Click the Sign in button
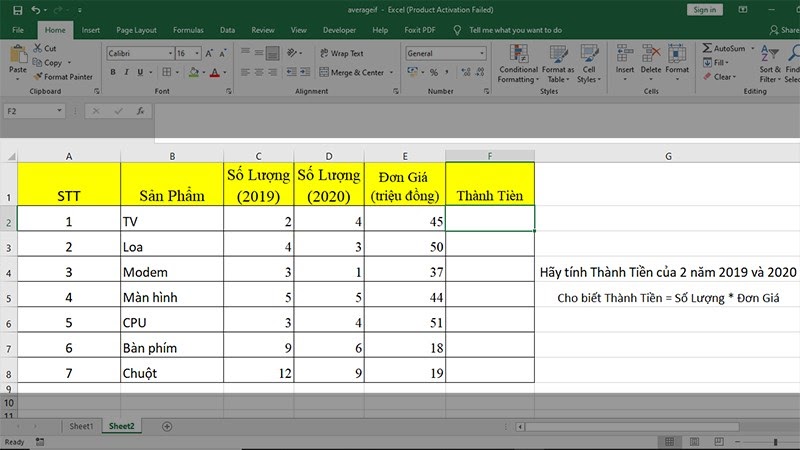The width and height of the screenshot is (800, 450). coord(705,10)
